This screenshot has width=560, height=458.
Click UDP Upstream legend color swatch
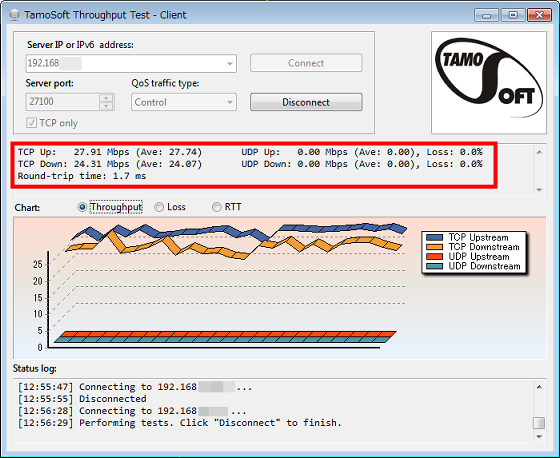coord(435,257)
